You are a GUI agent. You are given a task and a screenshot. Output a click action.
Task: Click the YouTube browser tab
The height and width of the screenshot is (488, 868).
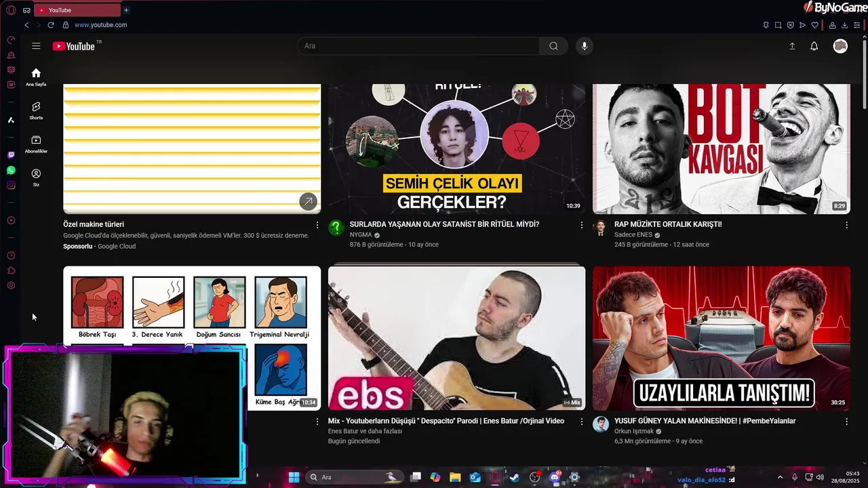(x=77, y=10)
